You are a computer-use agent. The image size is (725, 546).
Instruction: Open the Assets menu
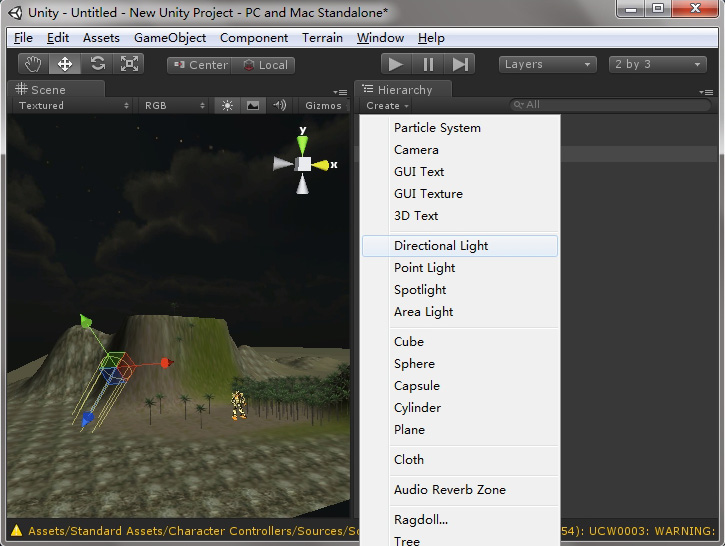[101, 37]
